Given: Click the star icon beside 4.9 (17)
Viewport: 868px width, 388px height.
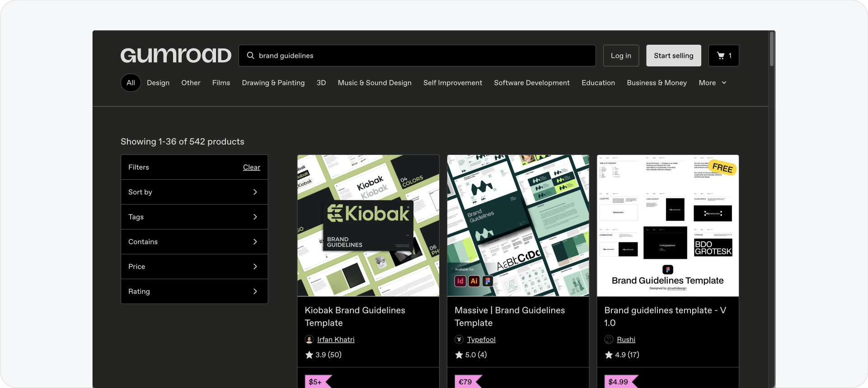Looking at the screenshot, I should point(609,355).
